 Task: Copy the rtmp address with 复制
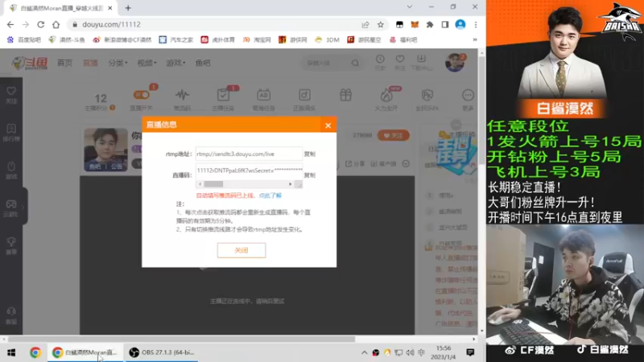(x=310, y=154)
